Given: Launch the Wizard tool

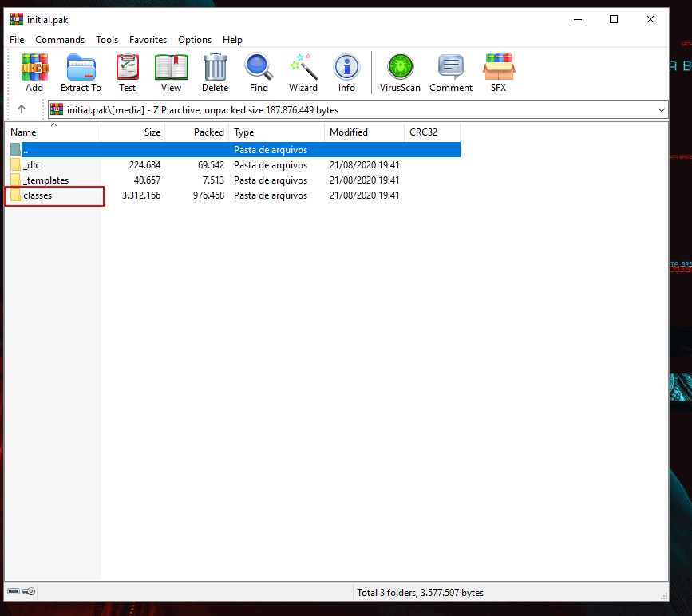Looking at the screenshot, I should pyautogui.click(x=303, y=73).
